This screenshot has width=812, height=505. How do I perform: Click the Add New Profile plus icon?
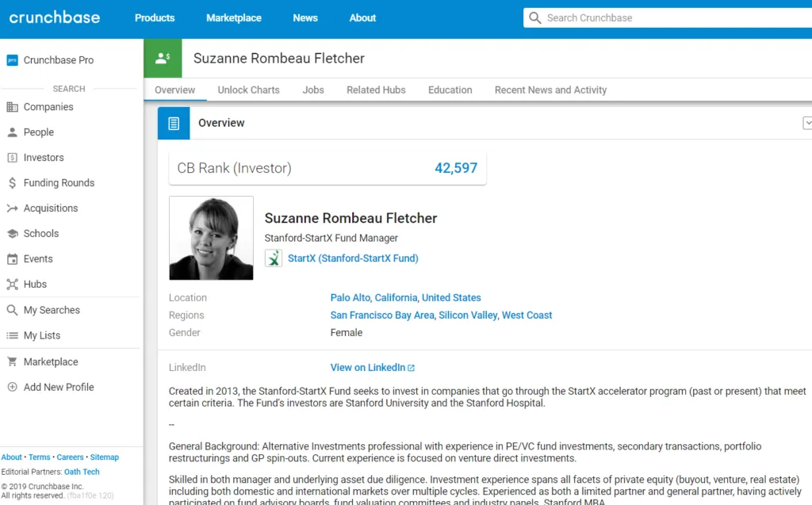(x=12, y=387)
